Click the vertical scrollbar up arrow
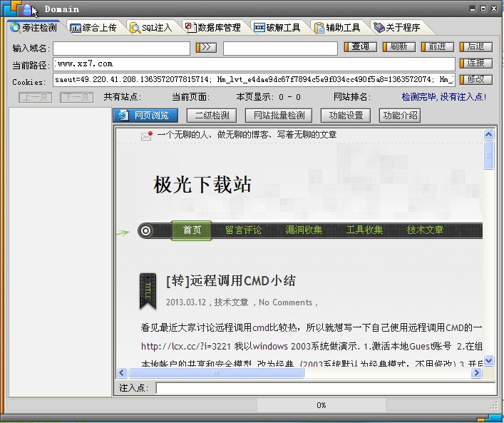The image size is (504, 423). click(x=488, y=134)
